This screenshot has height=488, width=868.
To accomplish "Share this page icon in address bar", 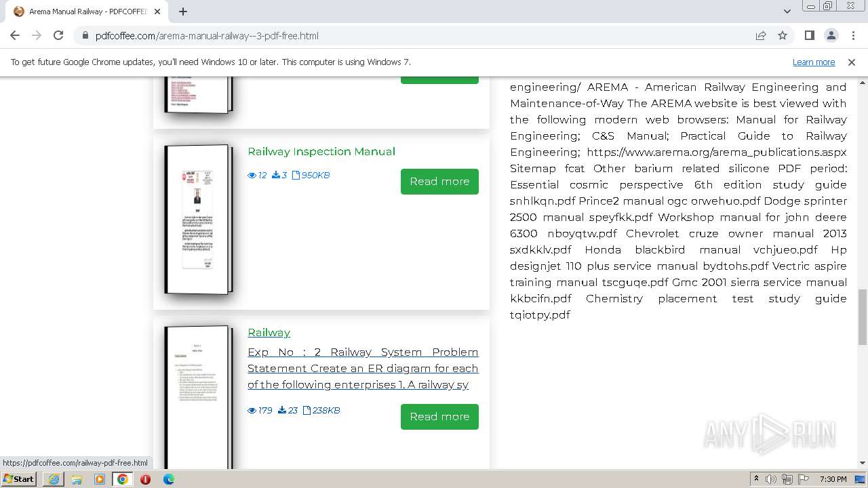I will point(761,36).
